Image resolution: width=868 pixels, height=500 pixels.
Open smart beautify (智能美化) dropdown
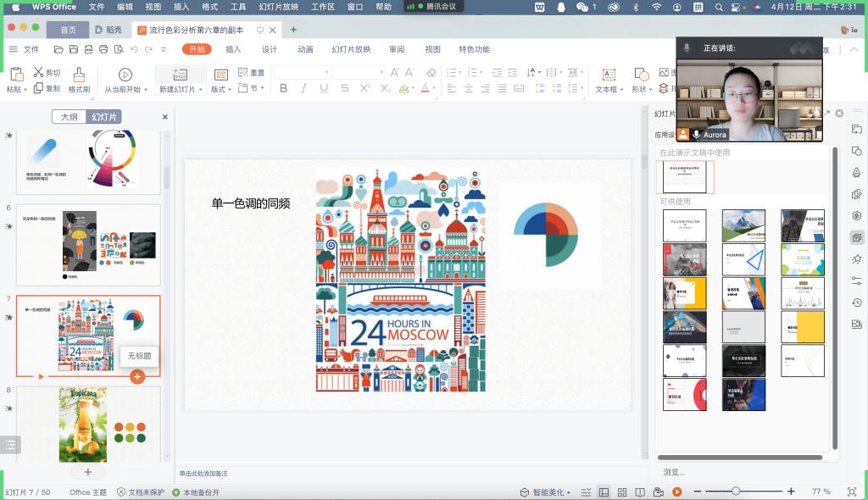point(546,492)
